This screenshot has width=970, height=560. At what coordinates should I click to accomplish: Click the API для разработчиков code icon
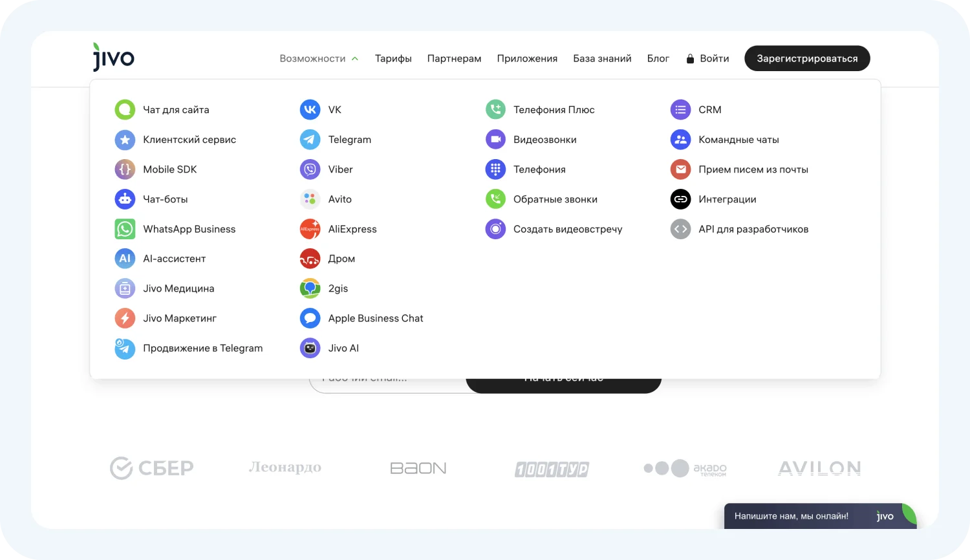tap(681, 229)
